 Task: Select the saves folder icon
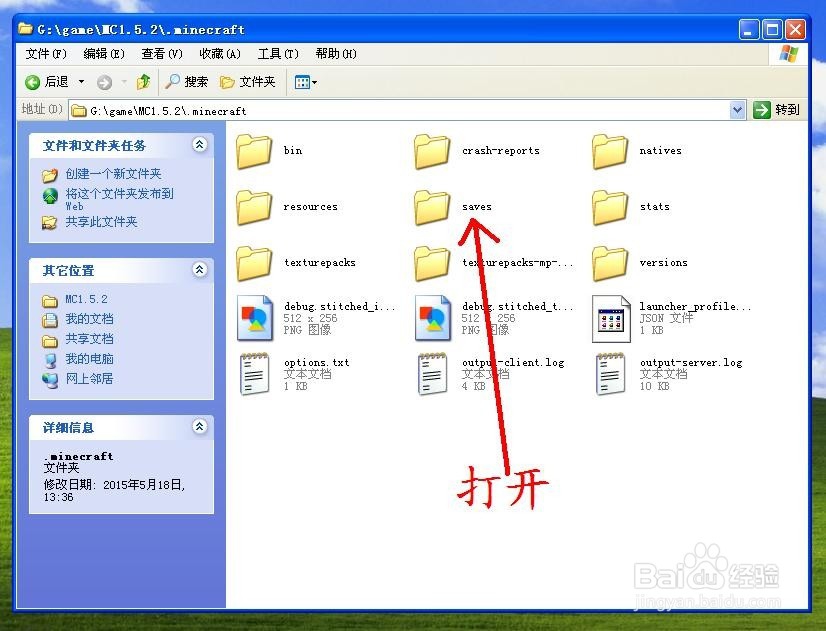pyautogui.click(x=432, y=207)
